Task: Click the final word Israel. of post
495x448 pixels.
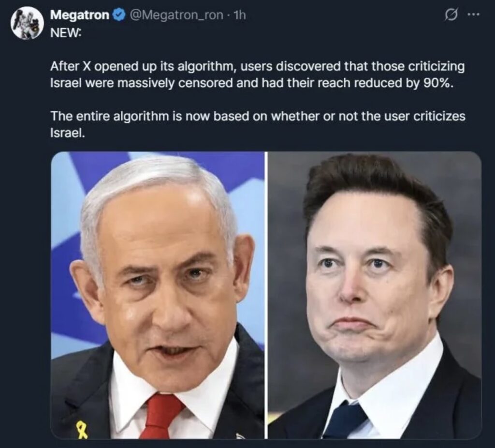Action: (68, 133)
